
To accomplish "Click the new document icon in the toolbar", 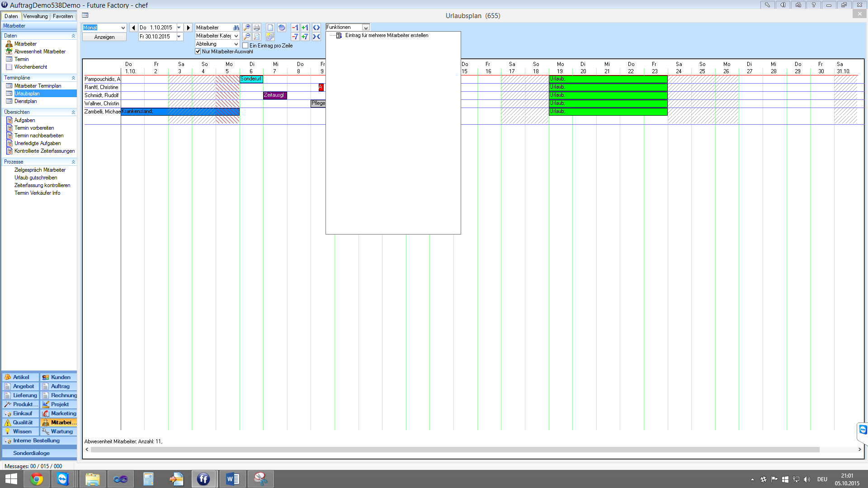I will 270,28.
